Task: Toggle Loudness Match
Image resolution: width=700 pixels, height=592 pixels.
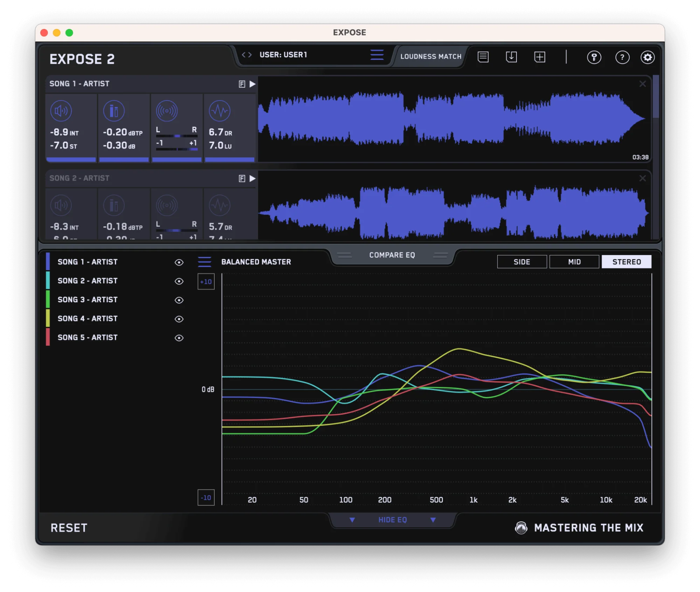Action: pos(431,56)
